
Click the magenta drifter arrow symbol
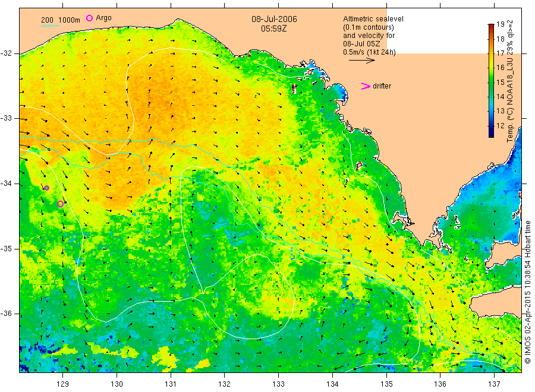click(x=366, y=86)
